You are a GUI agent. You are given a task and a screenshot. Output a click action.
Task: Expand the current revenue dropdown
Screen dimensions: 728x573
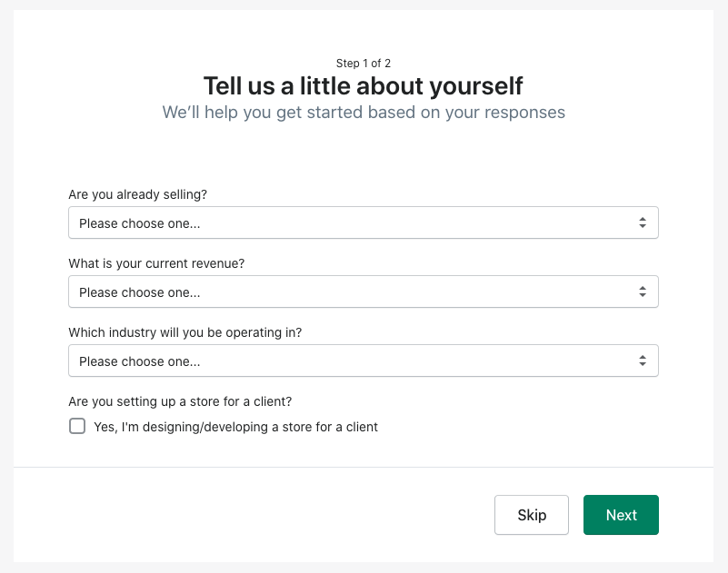coord(363,291)
